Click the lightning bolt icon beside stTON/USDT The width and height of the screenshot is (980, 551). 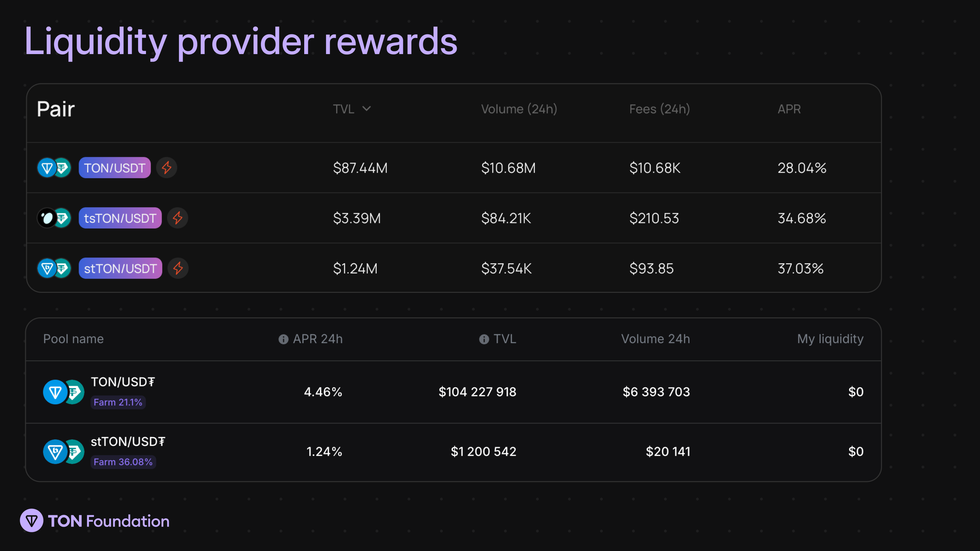click(x=178, y=268)
